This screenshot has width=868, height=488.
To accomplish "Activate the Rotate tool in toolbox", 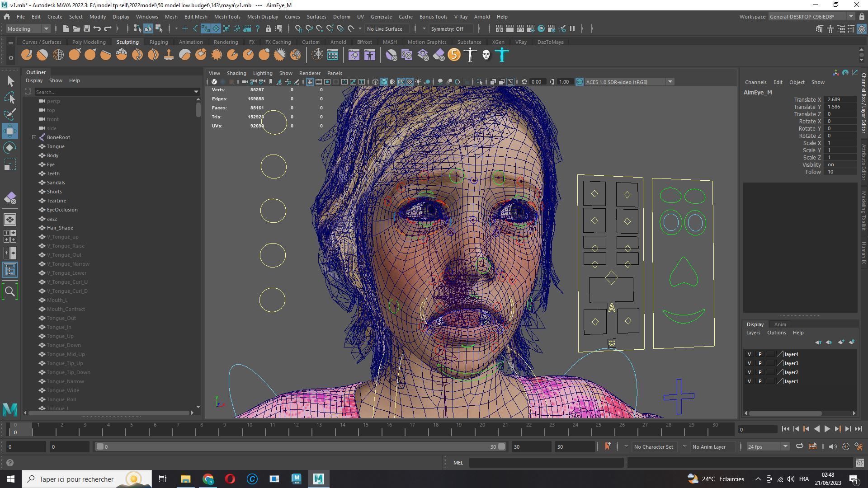I will (10, 148).
